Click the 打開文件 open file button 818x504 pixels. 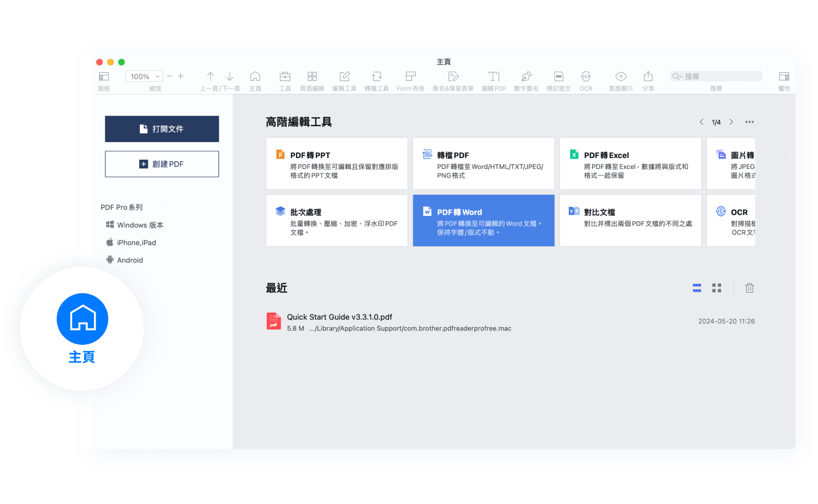tap(162, 129)
